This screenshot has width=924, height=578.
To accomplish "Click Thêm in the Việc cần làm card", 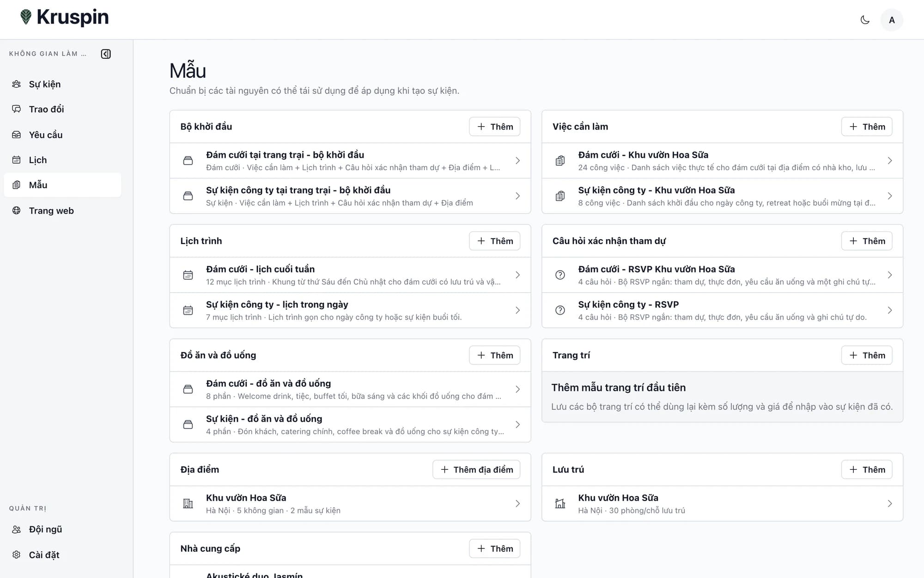I will click(867, 127).
